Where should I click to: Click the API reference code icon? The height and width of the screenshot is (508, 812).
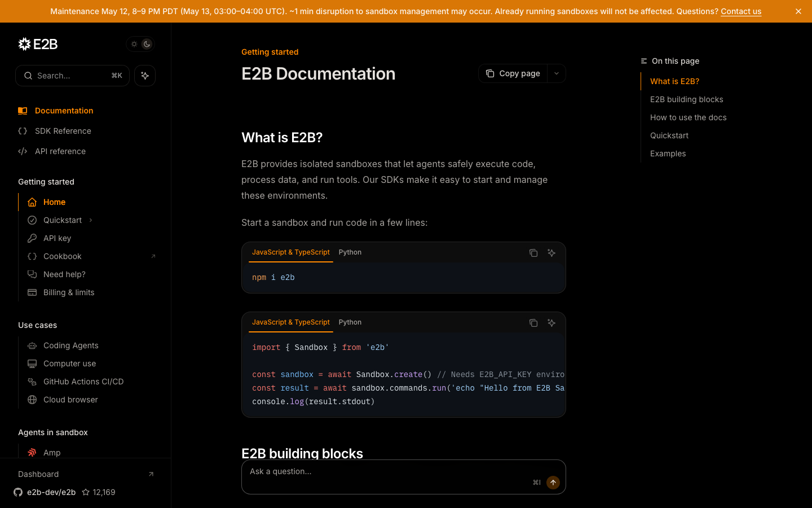[x=23, y=151]
